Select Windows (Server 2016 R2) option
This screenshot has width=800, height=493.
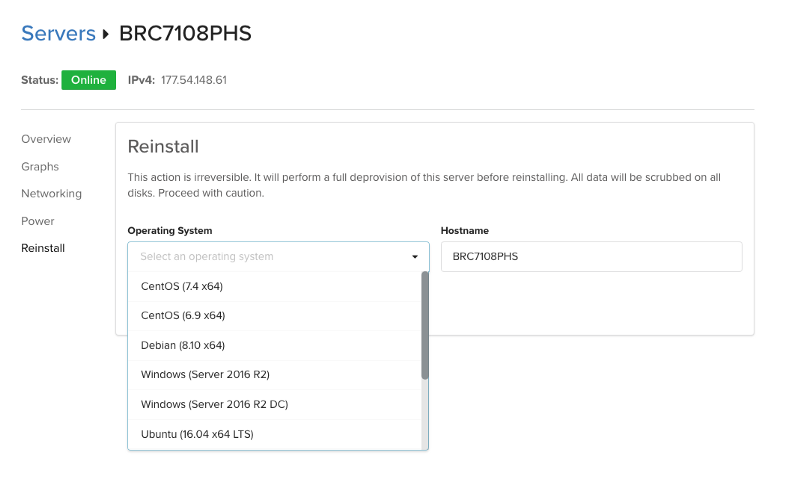point(274,375)
